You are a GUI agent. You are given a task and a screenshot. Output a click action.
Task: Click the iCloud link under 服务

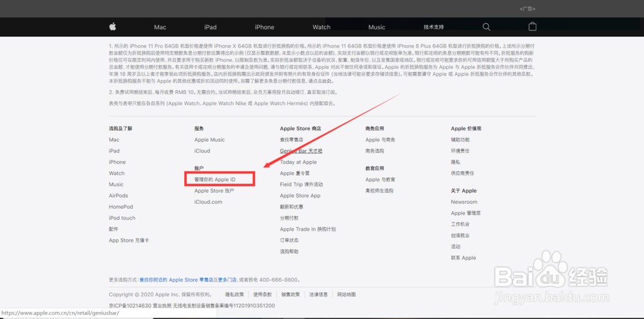point(202,151)
